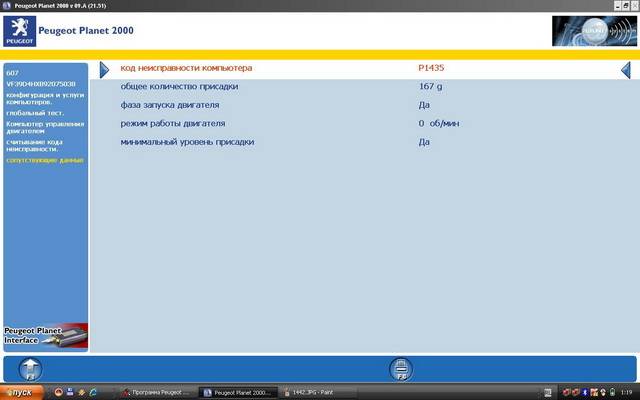Open the пуск Start menu

pos(21,392)
